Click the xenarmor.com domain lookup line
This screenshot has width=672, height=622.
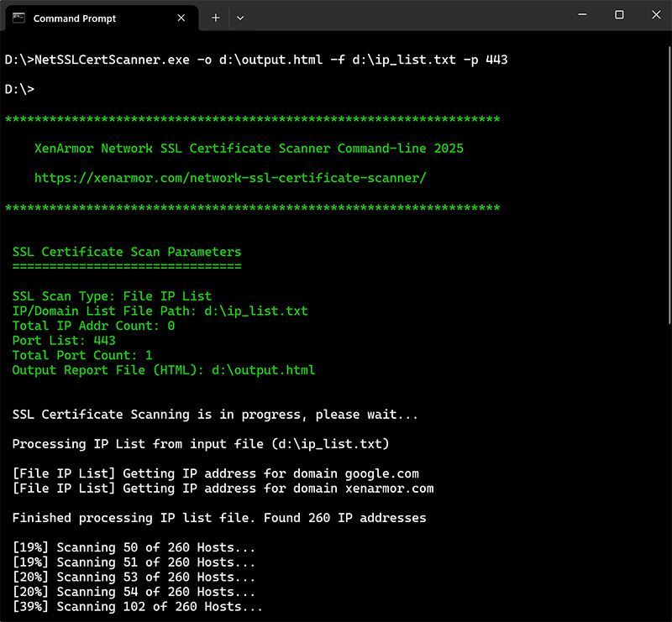pos(223,489)
